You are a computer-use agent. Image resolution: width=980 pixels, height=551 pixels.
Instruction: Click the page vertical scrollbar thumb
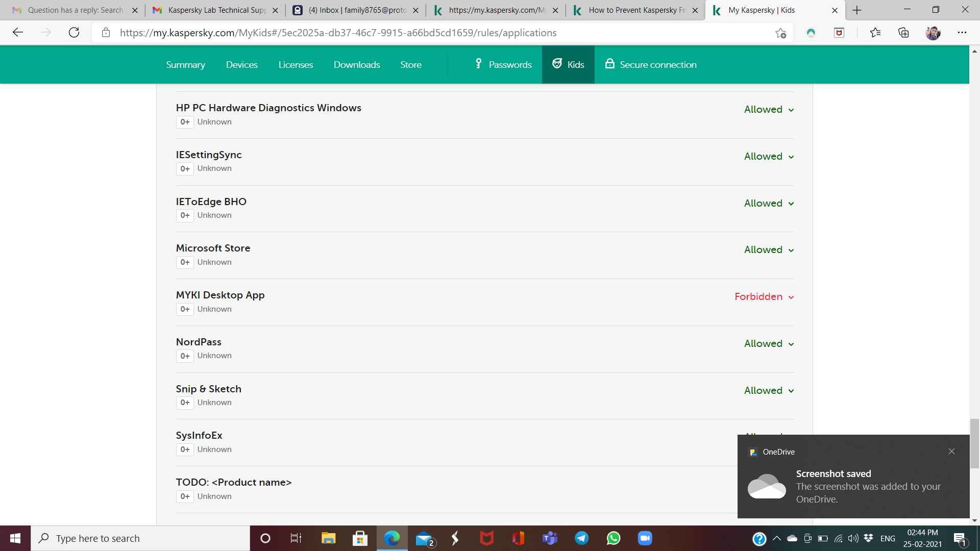974,443
